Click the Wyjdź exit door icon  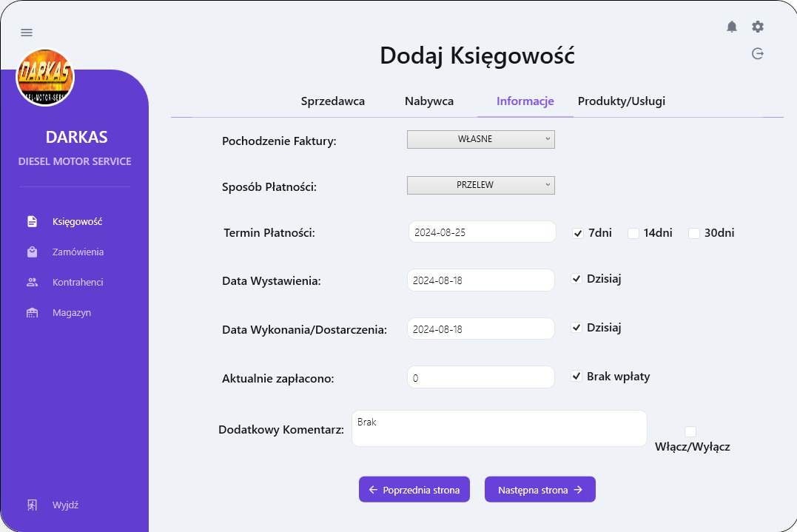point(32,505)
